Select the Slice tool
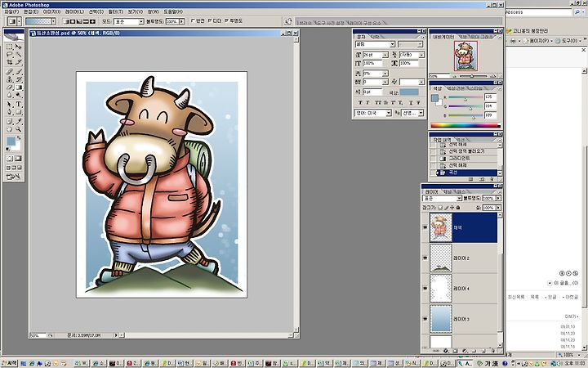 18,62
